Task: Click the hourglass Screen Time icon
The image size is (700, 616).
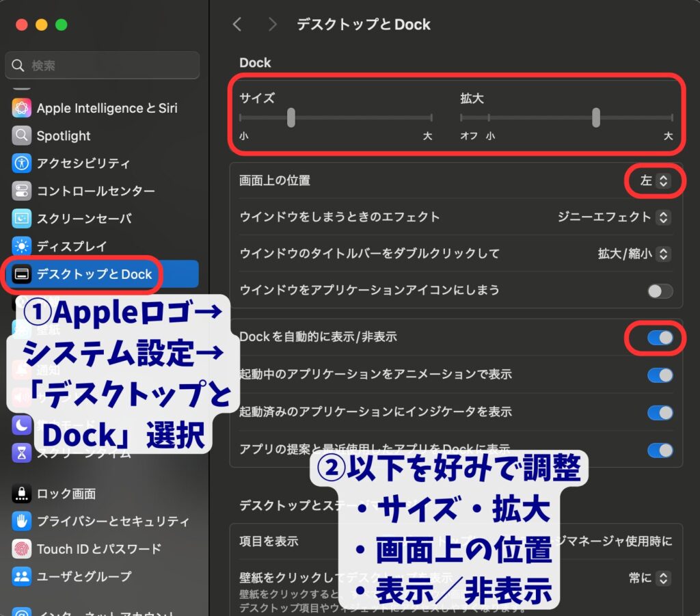Action: pyautogui.click(x=21, y=453)
